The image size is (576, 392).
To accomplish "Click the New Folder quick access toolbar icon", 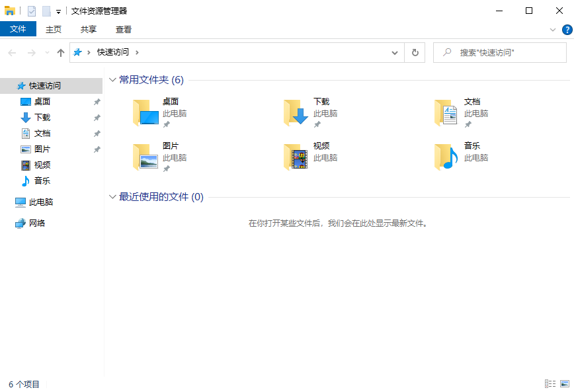I will point(46,11).
